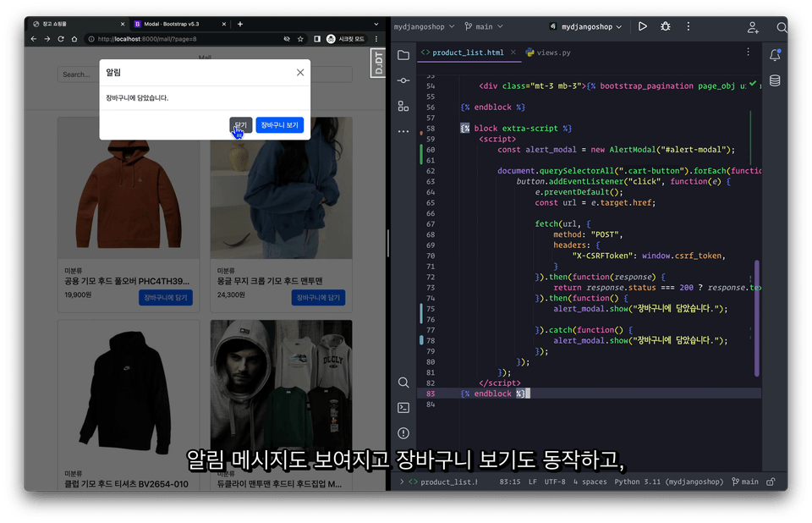Start debugging with the bug icon
Viewport: 812px width, 523px height.
pos(666,27)
